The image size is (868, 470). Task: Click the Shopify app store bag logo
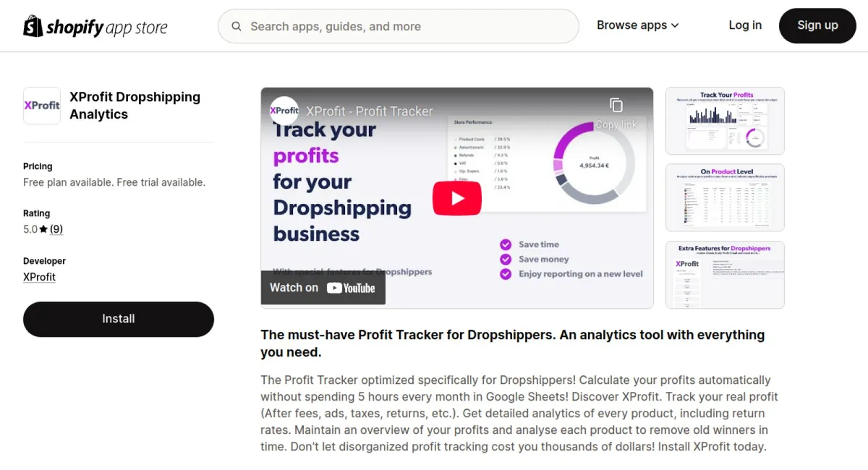point(32,25)
